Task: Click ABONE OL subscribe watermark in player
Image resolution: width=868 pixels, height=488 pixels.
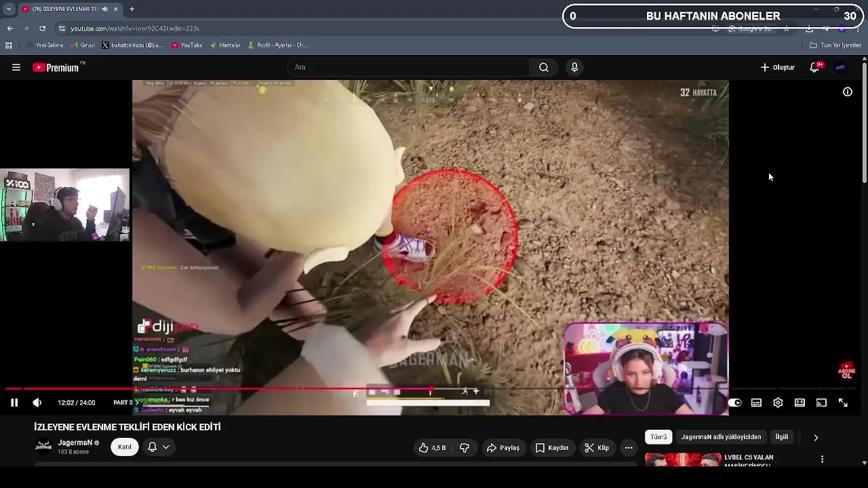Action: (846, 371)
